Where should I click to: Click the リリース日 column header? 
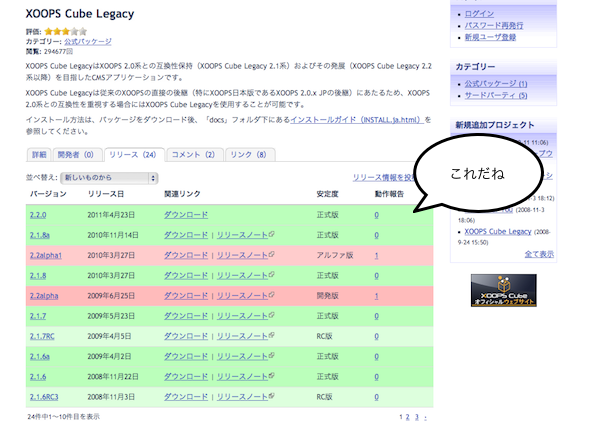(106, 194)
